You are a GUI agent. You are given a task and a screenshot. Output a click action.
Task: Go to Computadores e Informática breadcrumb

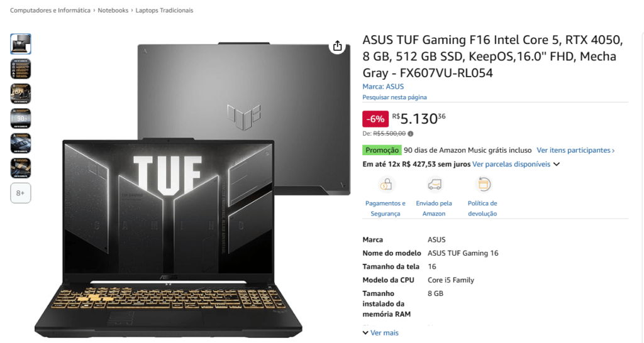pos(50,10)
